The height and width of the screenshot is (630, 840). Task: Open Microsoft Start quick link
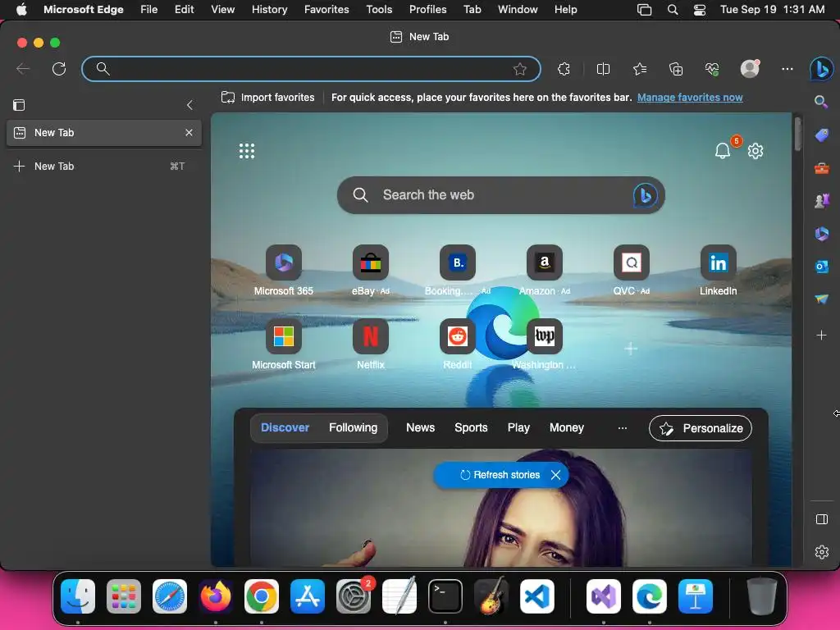(x=283, y=345)
